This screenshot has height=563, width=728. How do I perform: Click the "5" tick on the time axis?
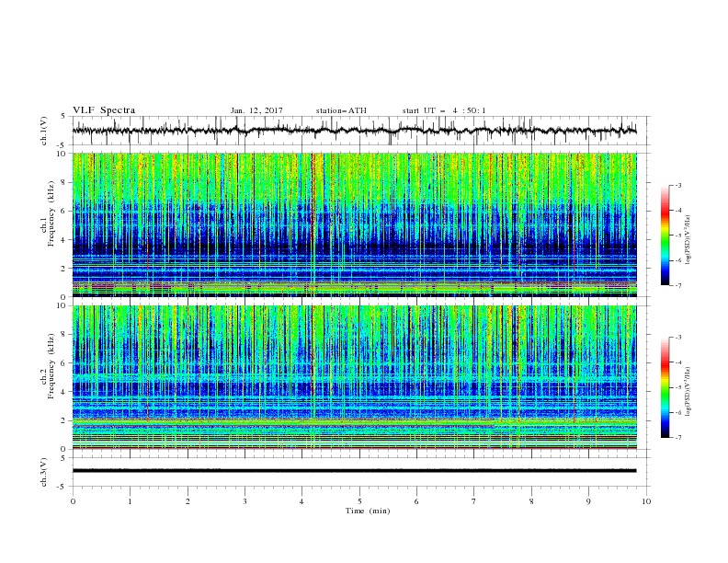pos(359,501)
